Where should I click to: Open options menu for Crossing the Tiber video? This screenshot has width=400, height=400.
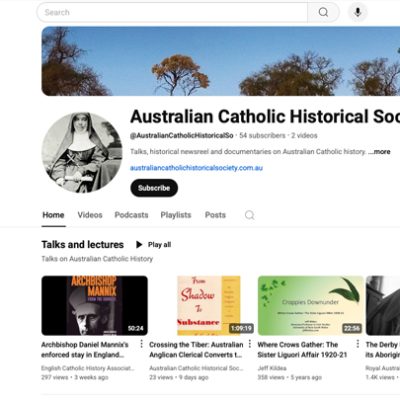pyautogui.click(x=250, y=344)
